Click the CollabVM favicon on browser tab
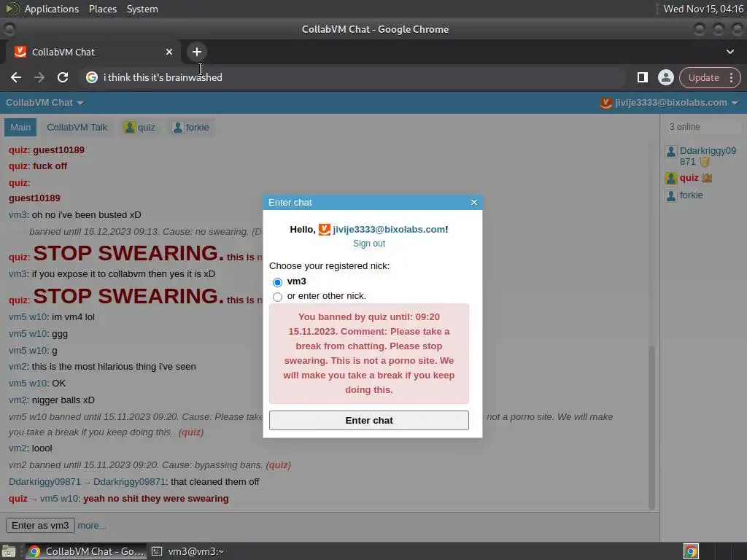The width and height of the screenshot is (747, 560). pyautogui.click(x=20, y=52)
